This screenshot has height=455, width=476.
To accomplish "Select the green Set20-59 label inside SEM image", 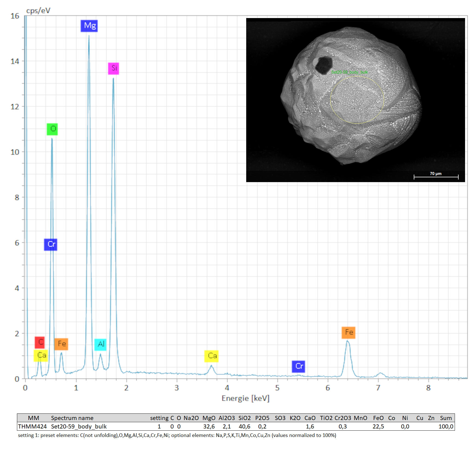I will point(349,72).
